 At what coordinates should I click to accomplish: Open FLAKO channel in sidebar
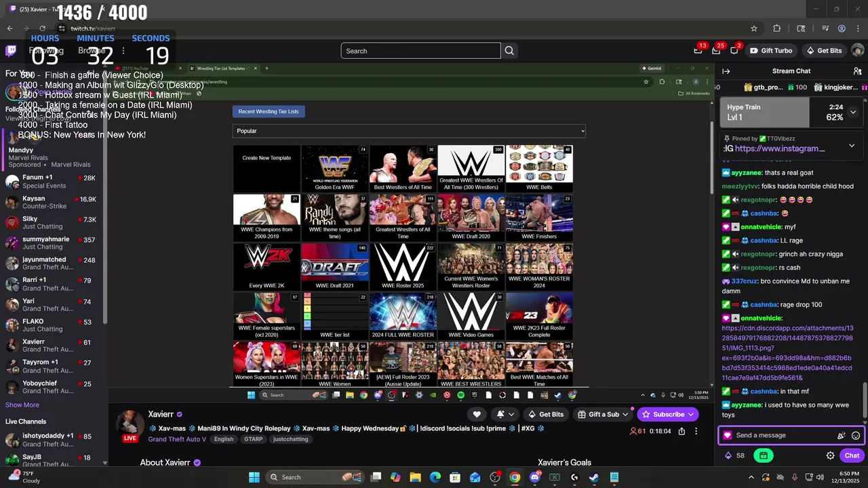tap(52, 325)
